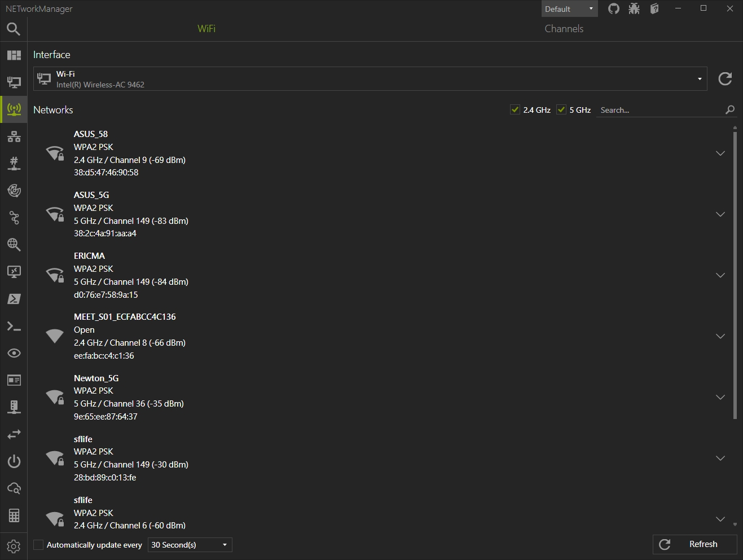The height and width of the screenshot is (560, 743).
Task: Open the Network Interface sidebar icon
Action: click(14, 82)
